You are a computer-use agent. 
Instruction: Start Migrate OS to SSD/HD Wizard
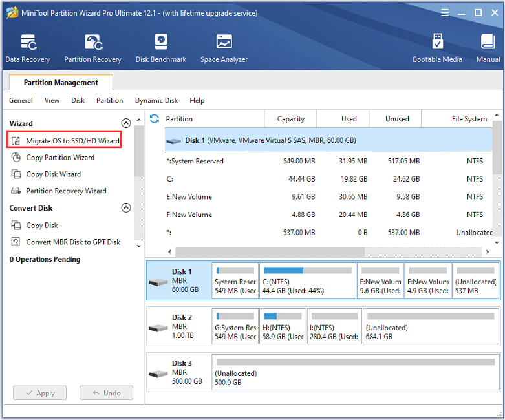(x=72, y=141)
